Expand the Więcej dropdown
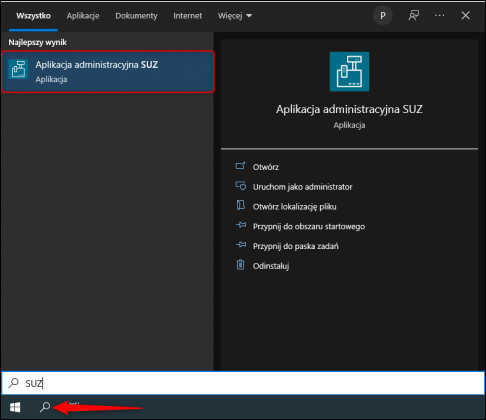486x420 pixels. coord(235,16)
